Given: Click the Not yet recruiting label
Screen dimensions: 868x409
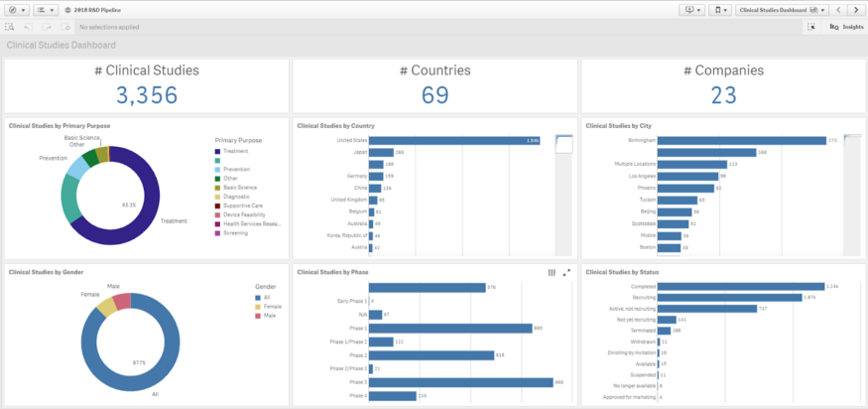Looking at the screenshot, I should point(637,320).
